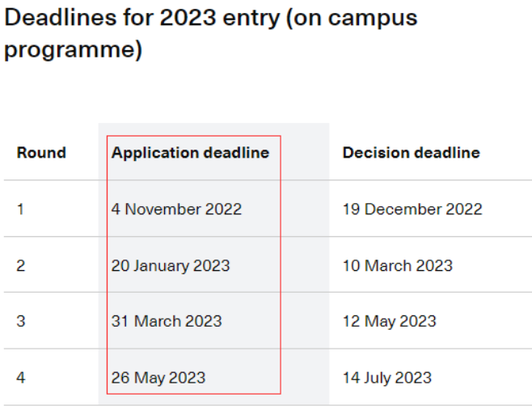The width and height of the screenshot is (532, 406).
Task: Pick the "31 March 2023" application date
Action: click(167, 321)
